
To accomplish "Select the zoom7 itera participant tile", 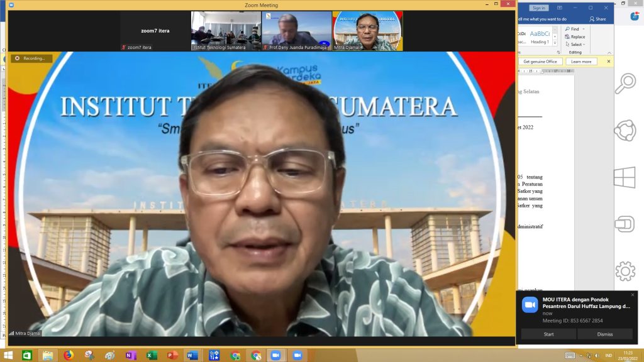I will (155, 31).
